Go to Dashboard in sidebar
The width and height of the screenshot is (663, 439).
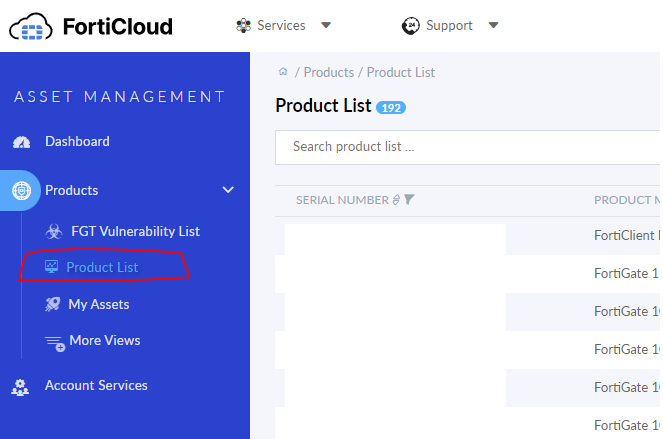77,141
